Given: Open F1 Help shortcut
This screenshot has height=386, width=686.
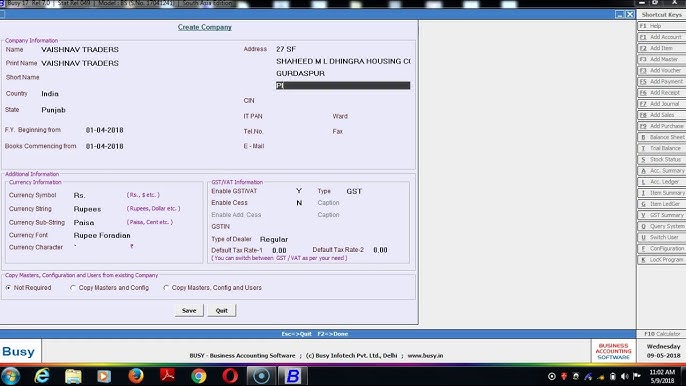Looking at the screenshot, I should (662, 26).
